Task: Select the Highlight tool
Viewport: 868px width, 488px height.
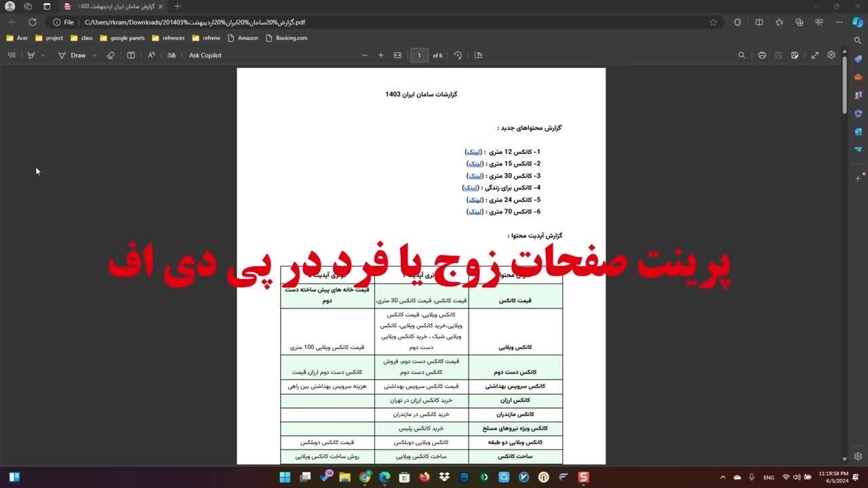Action: click(31, 56)
